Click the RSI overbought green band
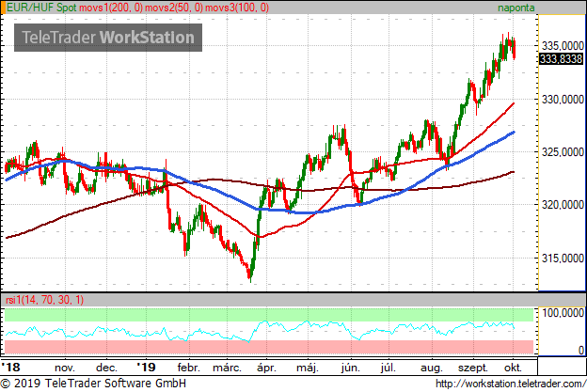This screenshot has height=392, width=587. (269, 315)
